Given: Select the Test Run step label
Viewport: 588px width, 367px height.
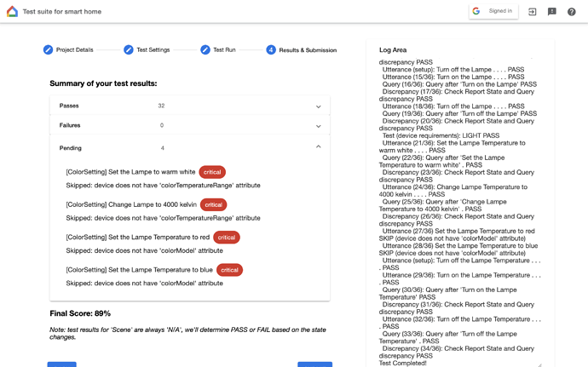Looking at the screenshot, I should point(224,49).
